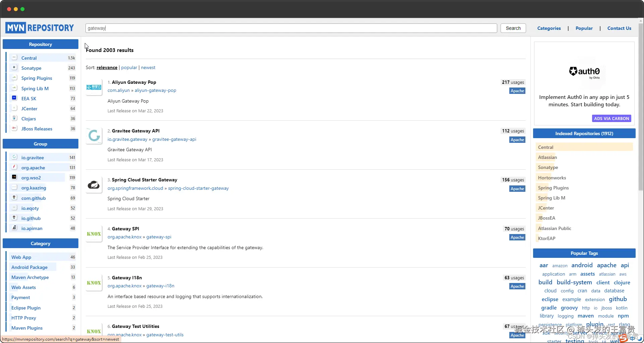Screen dimensions: 644x343
Task: Open Hortonworks in Indexed Repositories
Action: (x=552, y=178)
